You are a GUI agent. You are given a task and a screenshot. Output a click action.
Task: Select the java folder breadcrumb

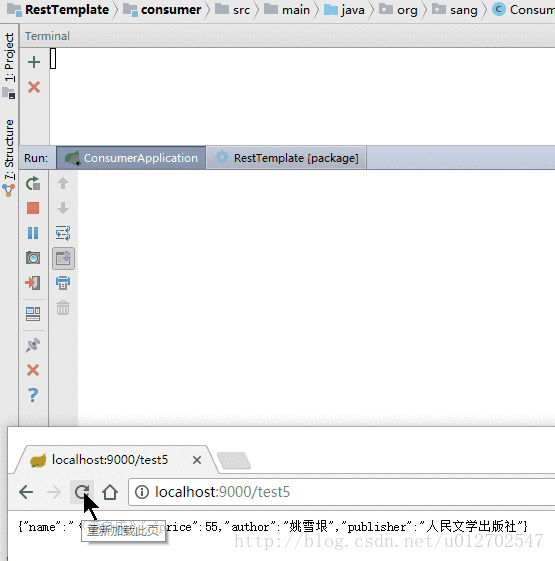pos(344,10)
